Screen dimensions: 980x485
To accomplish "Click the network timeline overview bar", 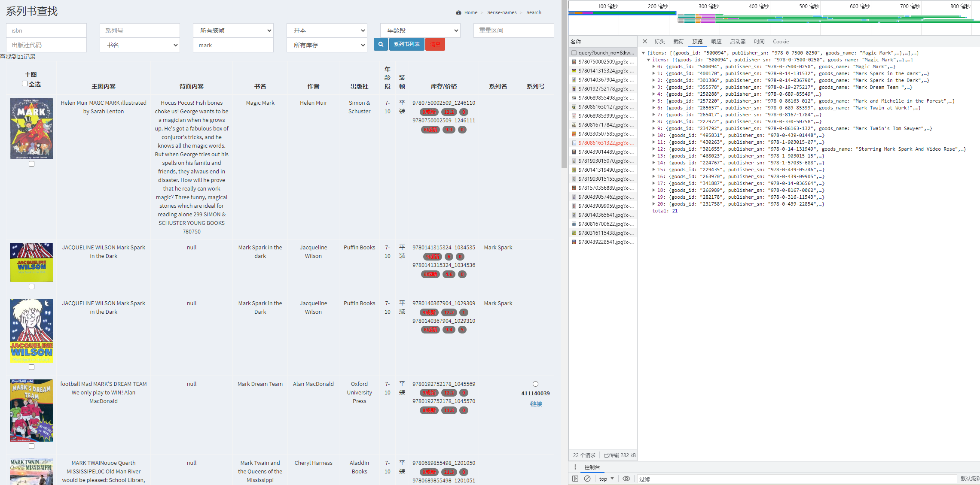I will [774, 18].
